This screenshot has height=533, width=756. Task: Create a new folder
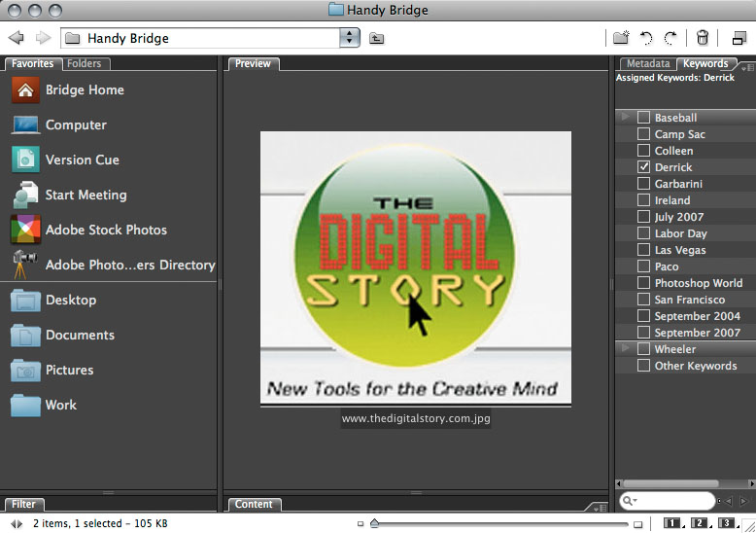622,38
